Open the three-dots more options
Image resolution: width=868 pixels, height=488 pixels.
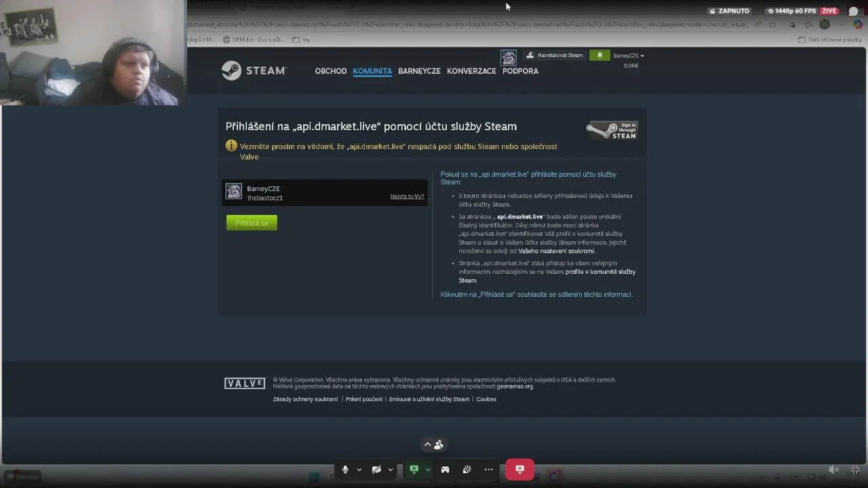pos(488,469)
